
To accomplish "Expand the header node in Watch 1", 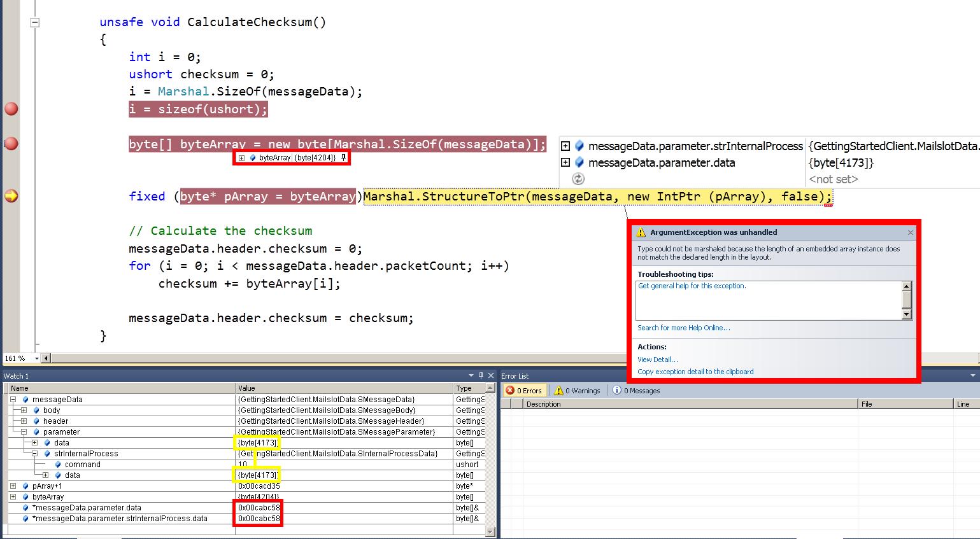I will [x=24, y=421].
